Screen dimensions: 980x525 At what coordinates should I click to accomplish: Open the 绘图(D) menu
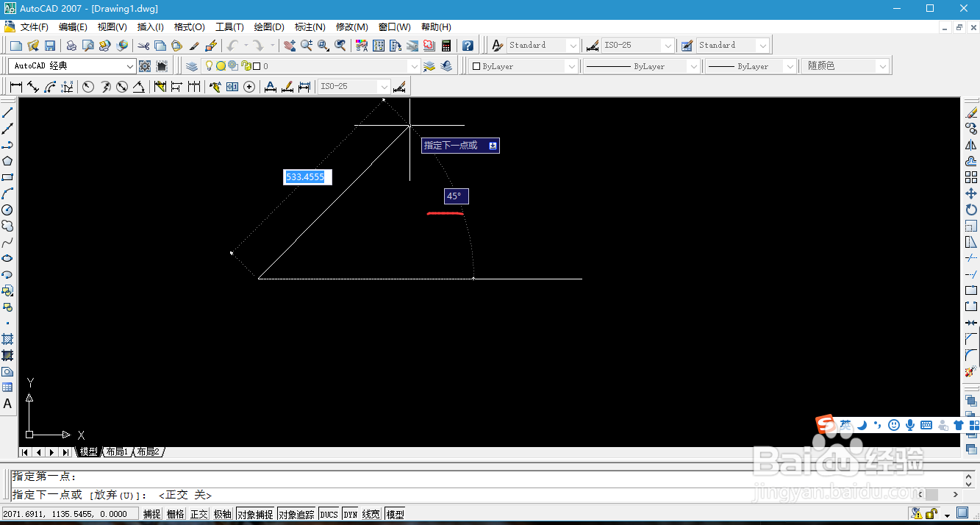(269, 27)
